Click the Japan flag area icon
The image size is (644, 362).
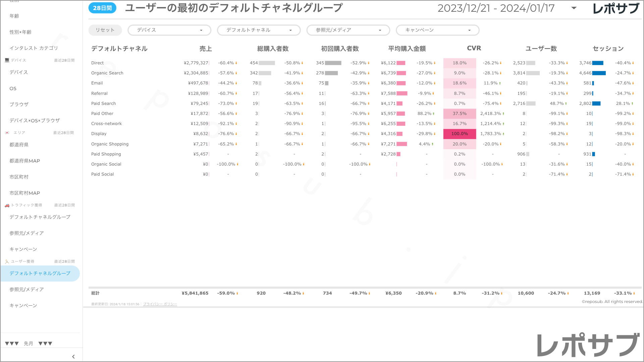(x=7, y=133)
